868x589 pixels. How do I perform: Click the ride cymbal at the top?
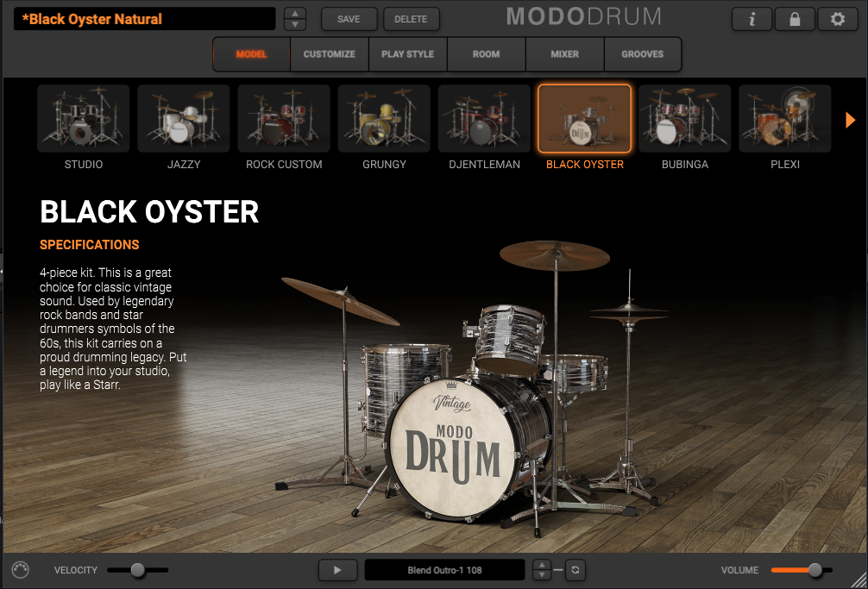pos(555,255)
